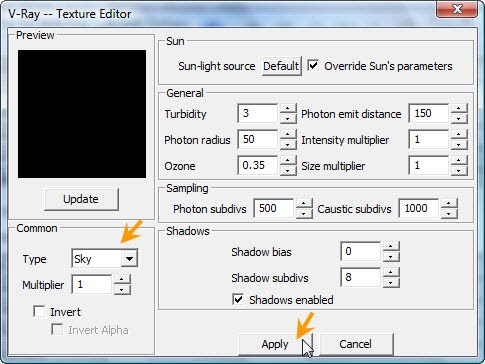Image resolution: width=485 pixels, height=364 pixels.
Task: Click the Turbidity value field
Action: (257, 113)
